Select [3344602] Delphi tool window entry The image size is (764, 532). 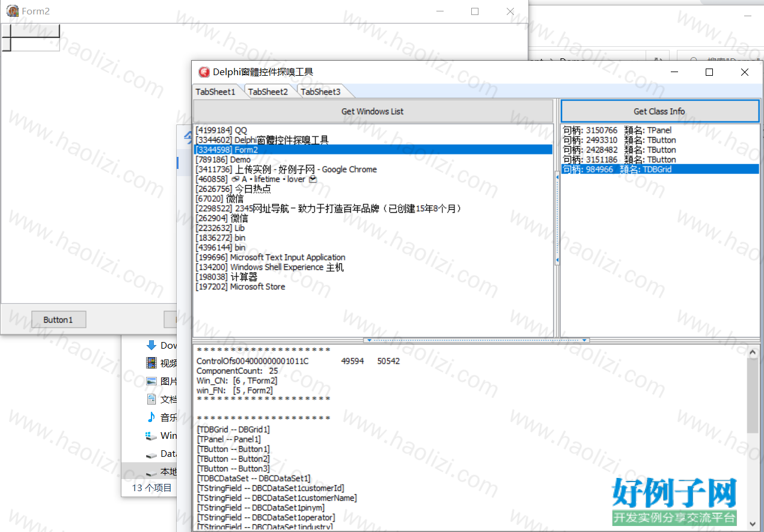(x=373, y=139)
